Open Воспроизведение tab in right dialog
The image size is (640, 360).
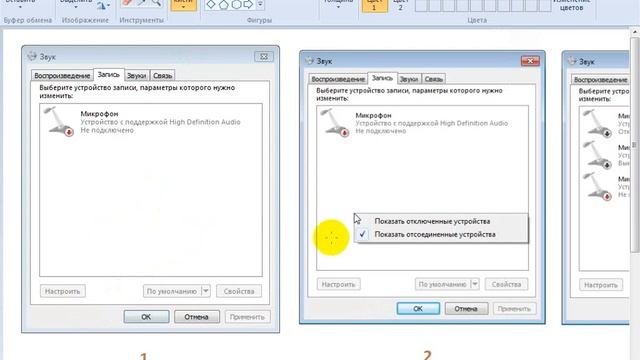[x=600, y=80]
